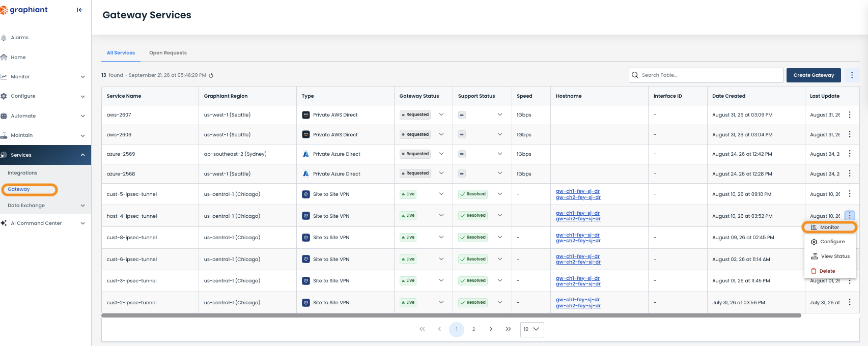Image resolution: width=868 pixels, height=346 pixels.
Task: Click the Search Table input field
Action: click(706, 75)
